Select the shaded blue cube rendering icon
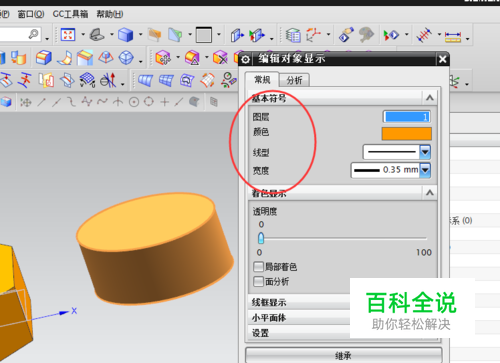Image resolution: width=500 pixels, height=363 pixels. (126, 35)
